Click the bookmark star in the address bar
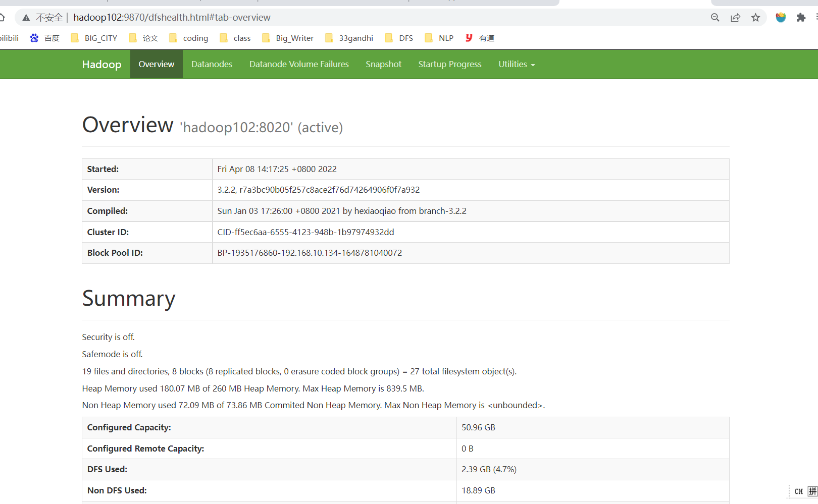This screenshot has width=818, height=504. click(756, 17)
